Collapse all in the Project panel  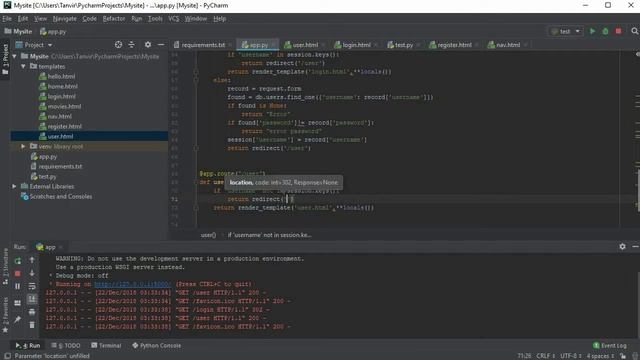point(131,44)
